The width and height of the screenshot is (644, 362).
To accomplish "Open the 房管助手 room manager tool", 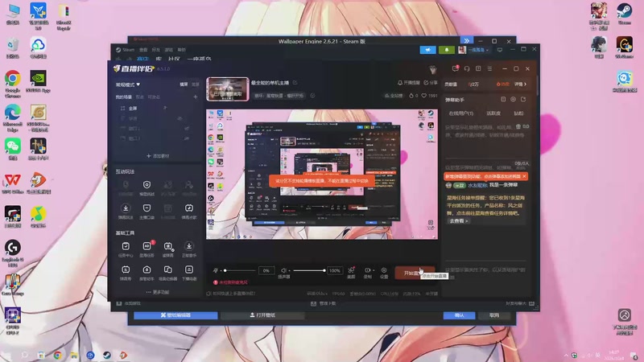I will (x=147, y=273).
